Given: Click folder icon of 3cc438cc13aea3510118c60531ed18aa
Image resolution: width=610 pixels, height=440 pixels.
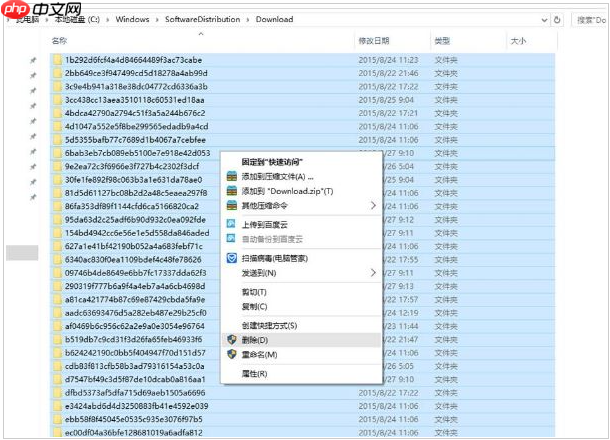Looking at the screenshot, I should [x=57, y=100].
